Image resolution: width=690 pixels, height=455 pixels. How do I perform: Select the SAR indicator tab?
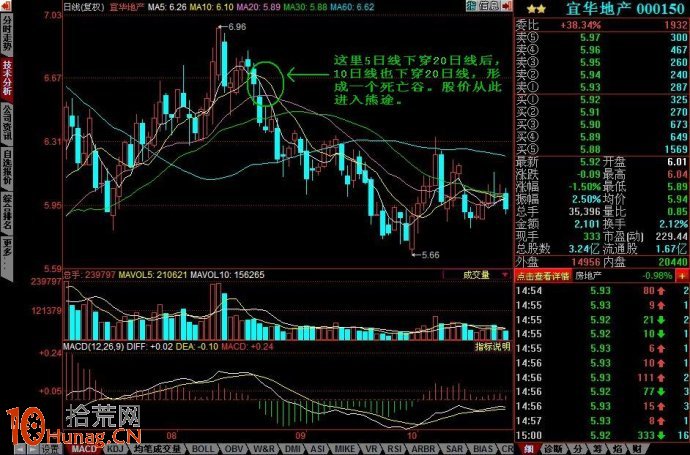point(454,449)
